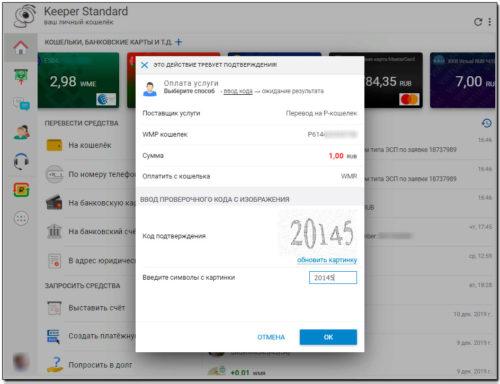This screenshot has width=500, height=384.
Task: Open the messages chat icon in sidebar
Action: [x=21, y=104]
